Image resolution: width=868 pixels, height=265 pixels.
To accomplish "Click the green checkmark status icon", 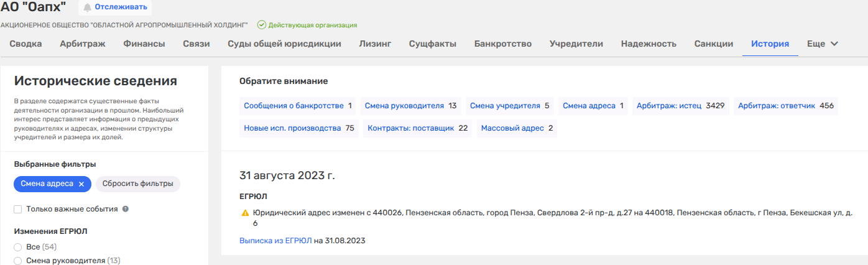I will click(x=262, y=25).
